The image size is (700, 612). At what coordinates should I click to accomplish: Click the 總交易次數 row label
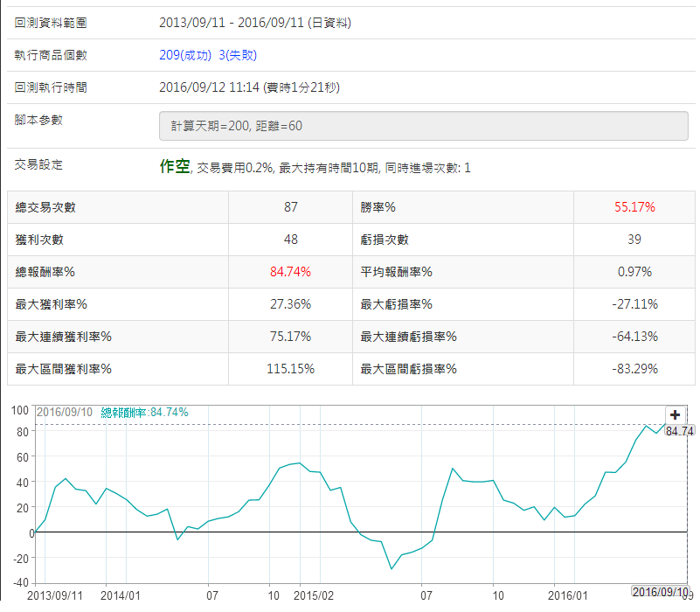click(x=45, y=207)
